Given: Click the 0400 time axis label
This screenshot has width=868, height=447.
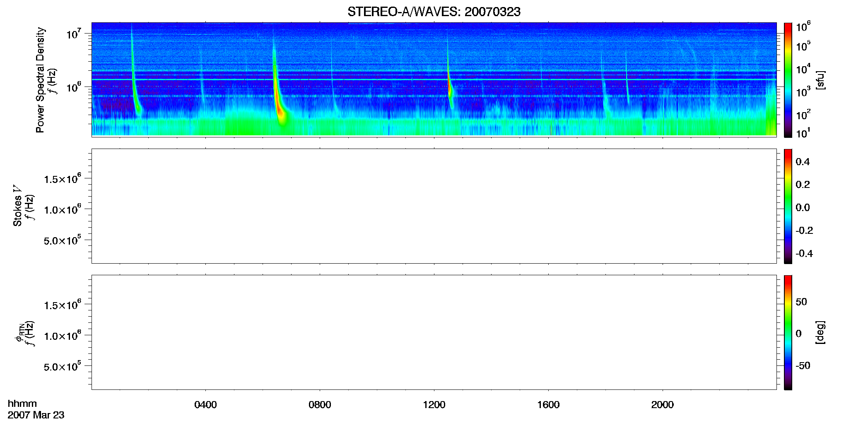Looking at the screenshot, I should [205, 405].
